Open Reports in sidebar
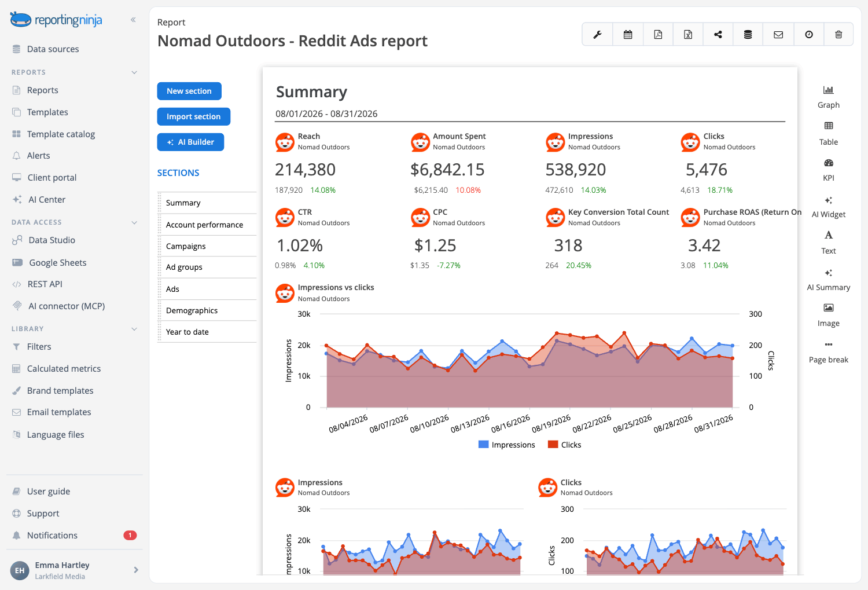Viewport: 868px width, 590px height. 42,90
